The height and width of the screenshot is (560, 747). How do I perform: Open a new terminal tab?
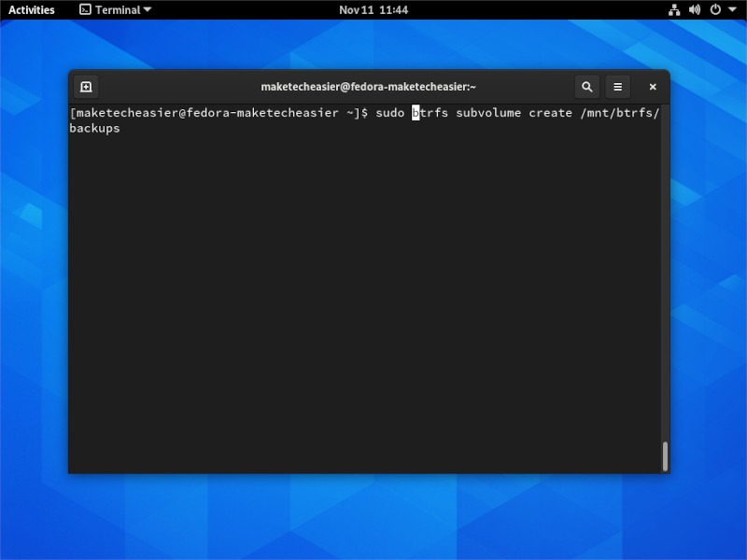85,86
